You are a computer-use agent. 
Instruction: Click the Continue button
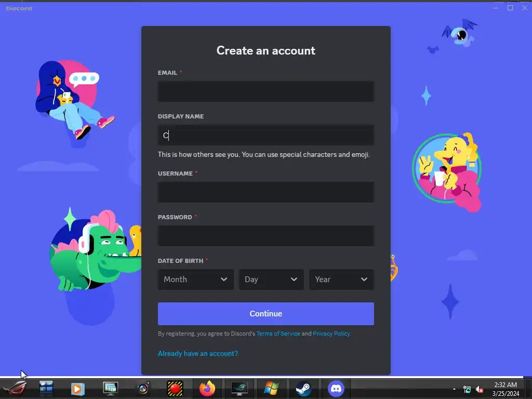(265, 313)
